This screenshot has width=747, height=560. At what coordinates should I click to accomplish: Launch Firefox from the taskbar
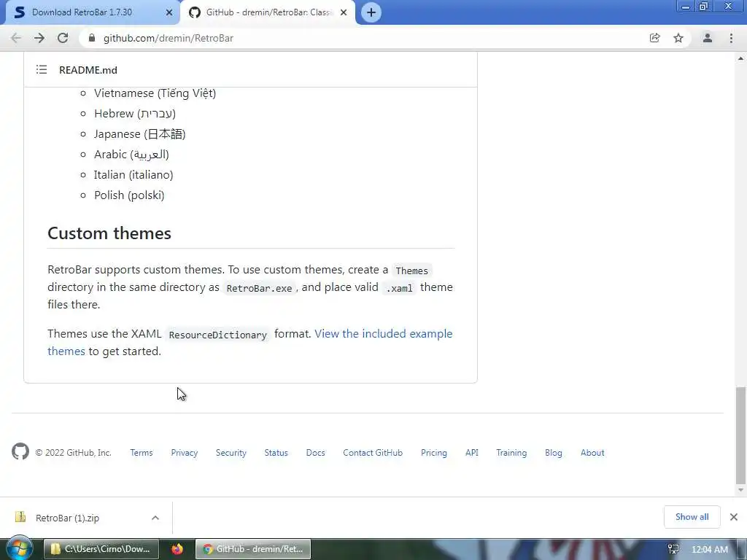point(177,549)
